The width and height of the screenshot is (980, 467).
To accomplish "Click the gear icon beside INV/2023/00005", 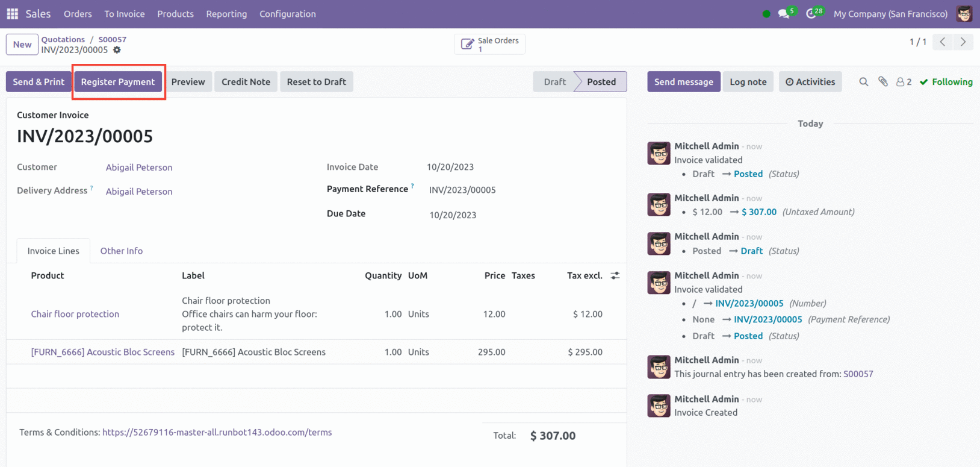I will click(x=117, y=50).
